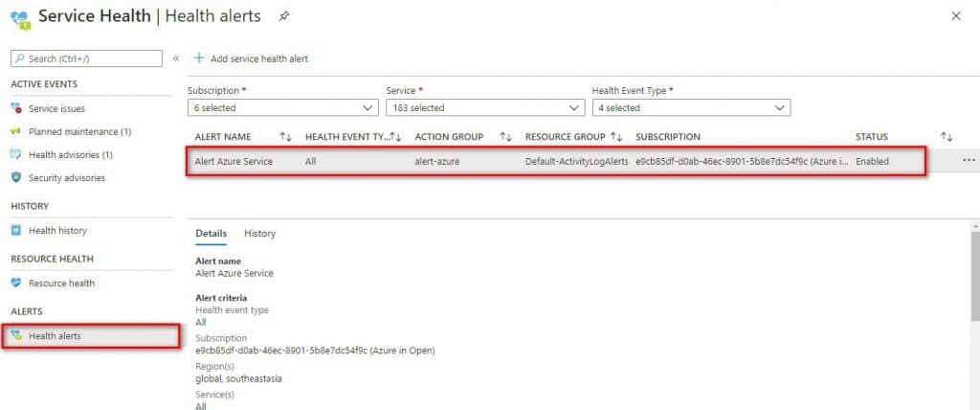Click the All health event type cell
This screenshot has height=410, width=980.
(x=311, y=161)
